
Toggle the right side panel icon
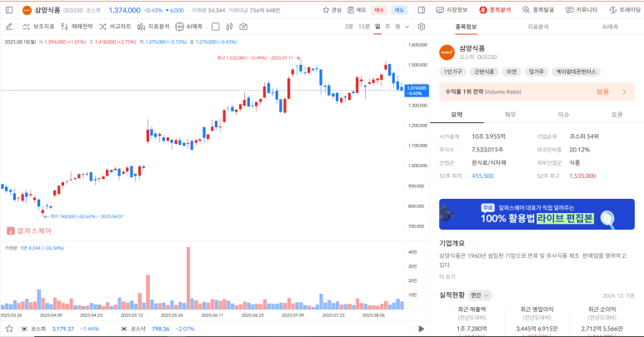pos(422,10)
